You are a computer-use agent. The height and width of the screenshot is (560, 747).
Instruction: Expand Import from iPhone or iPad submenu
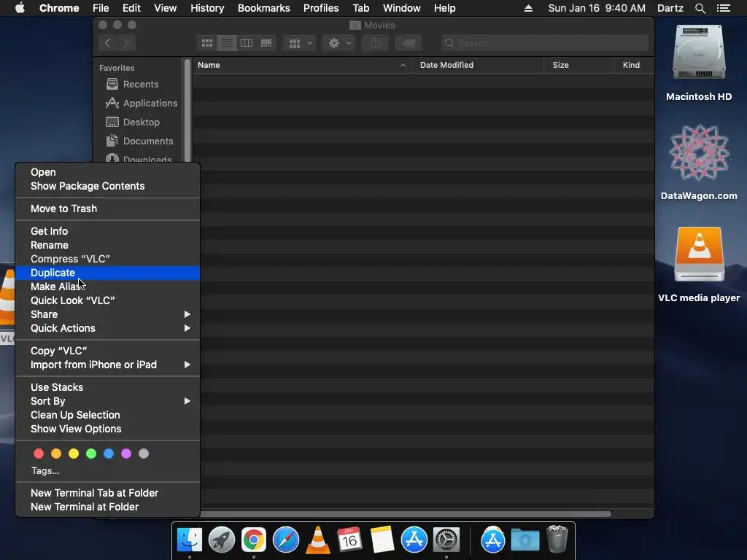(x=108, y=365)
